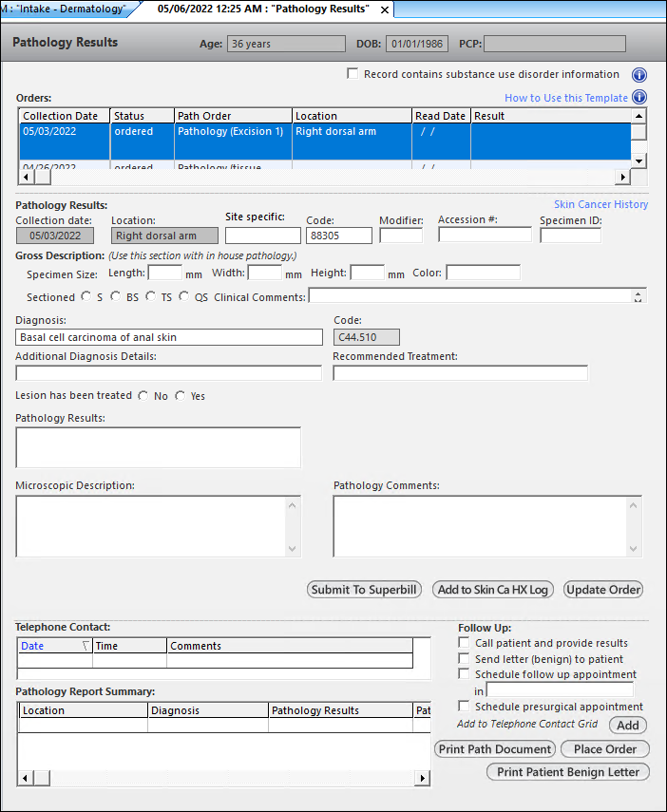Select the S sectioned radio button
The width and height of the screenshot is (667, 812).
86,296
